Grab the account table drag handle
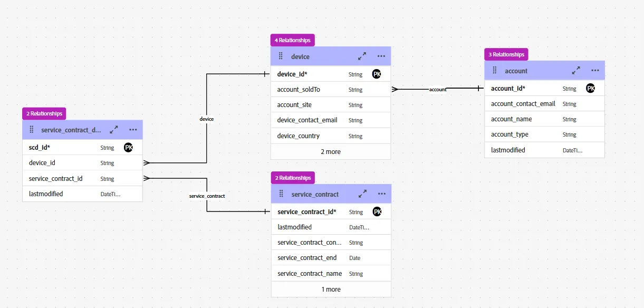644x308 pixels. (x=495, y=70)
